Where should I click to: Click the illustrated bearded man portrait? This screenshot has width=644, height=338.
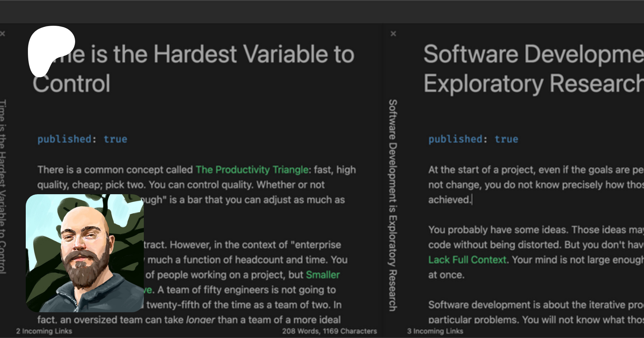(85, 253)
